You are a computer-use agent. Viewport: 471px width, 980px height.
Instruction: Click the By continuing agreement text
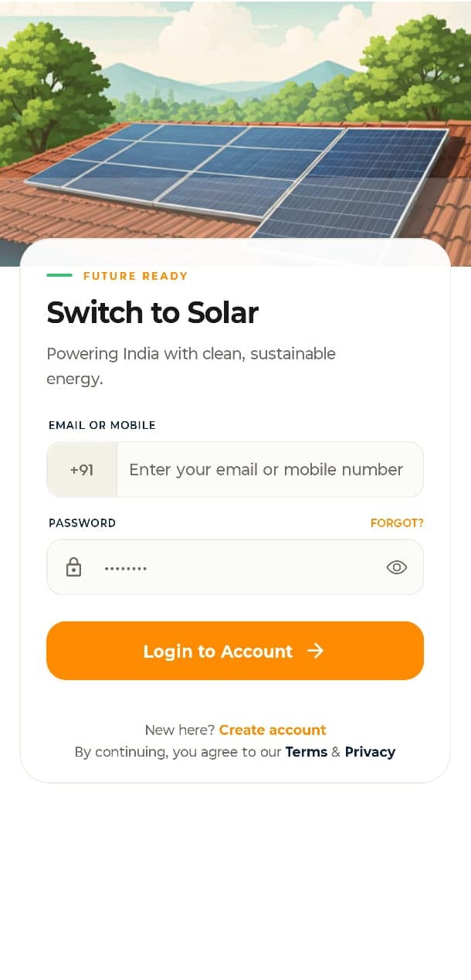tap(178, 752)
